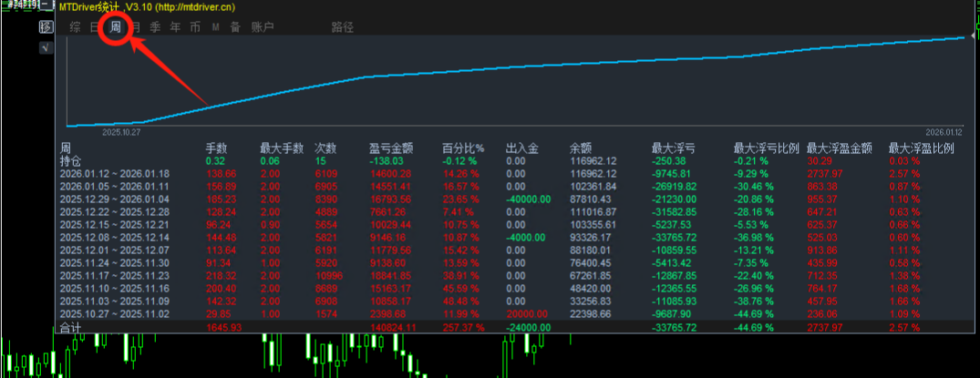Switch to the 日 daily tab
The height and width of the screenshot is (378, 980).
pos(95,27)
